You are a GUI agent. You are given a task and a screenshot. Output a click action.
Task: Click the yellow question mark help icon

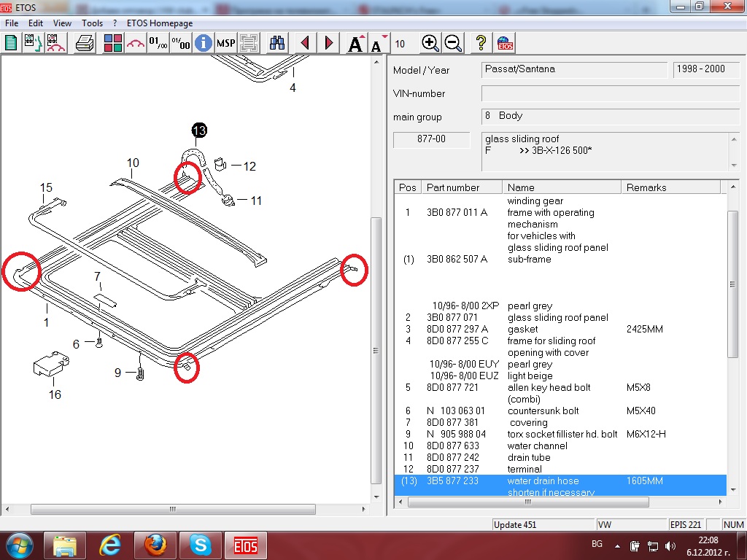(481, 43)
